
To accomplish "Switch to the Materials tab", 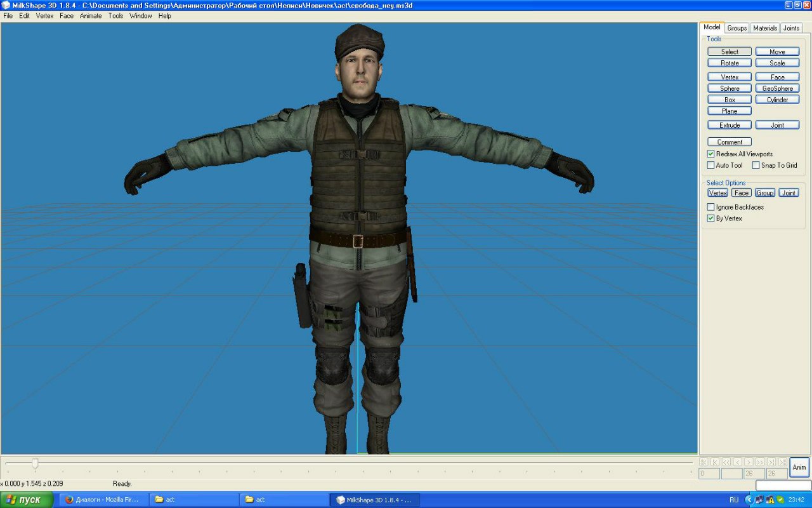I will point(765,28).
